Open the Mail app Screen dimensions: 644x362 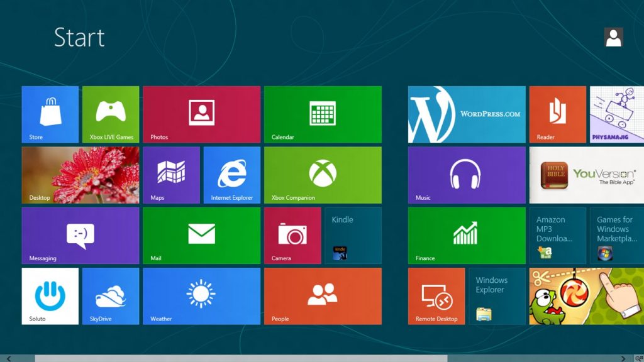201,235
